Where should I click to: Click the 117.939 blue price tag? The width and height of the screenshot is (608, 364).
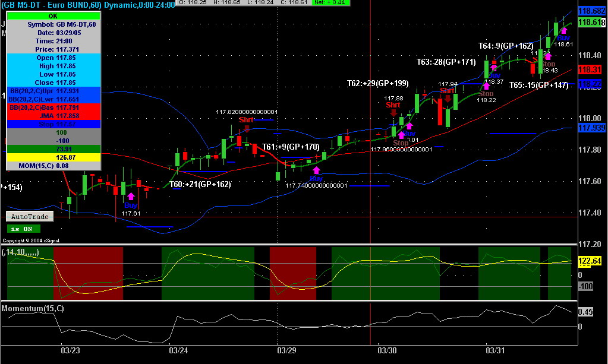click(x=592, y=128)
